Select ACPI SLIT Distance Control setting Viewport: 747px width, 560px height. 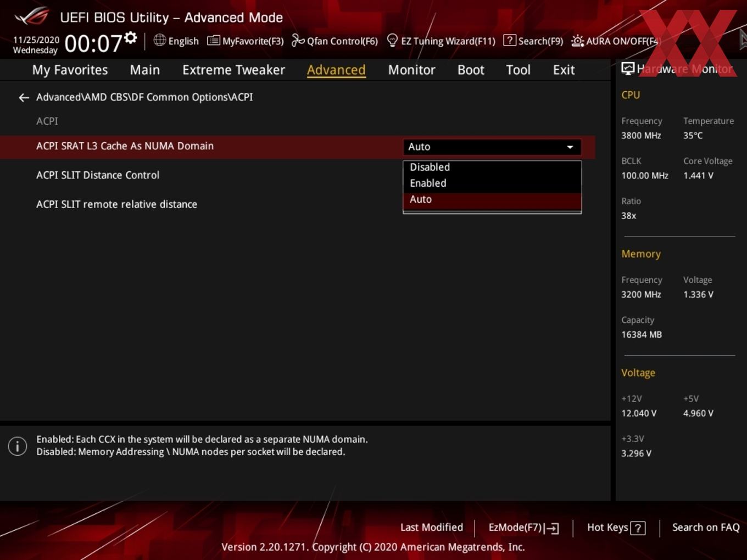(98, 175)
